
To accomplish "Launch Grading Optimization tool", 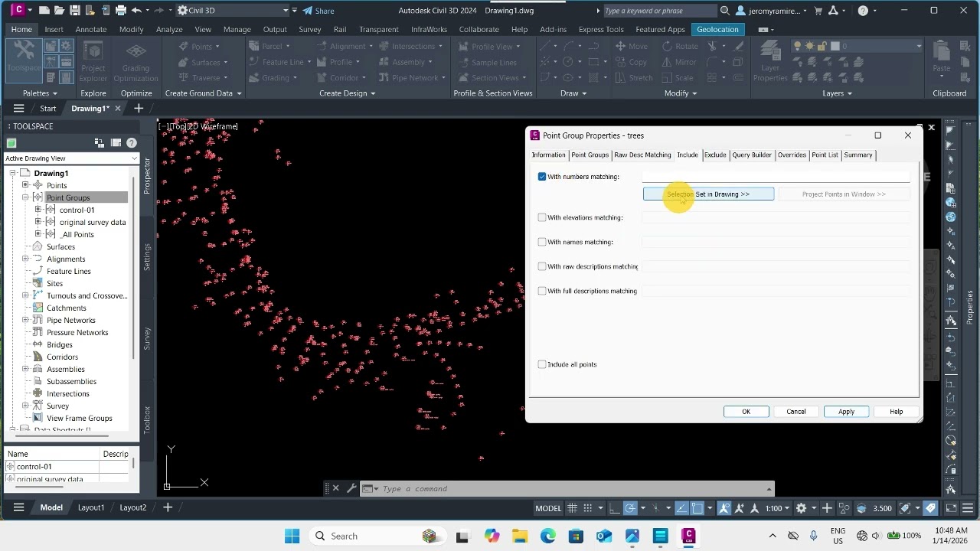I will pyautogui.click(x=136, y=62).
